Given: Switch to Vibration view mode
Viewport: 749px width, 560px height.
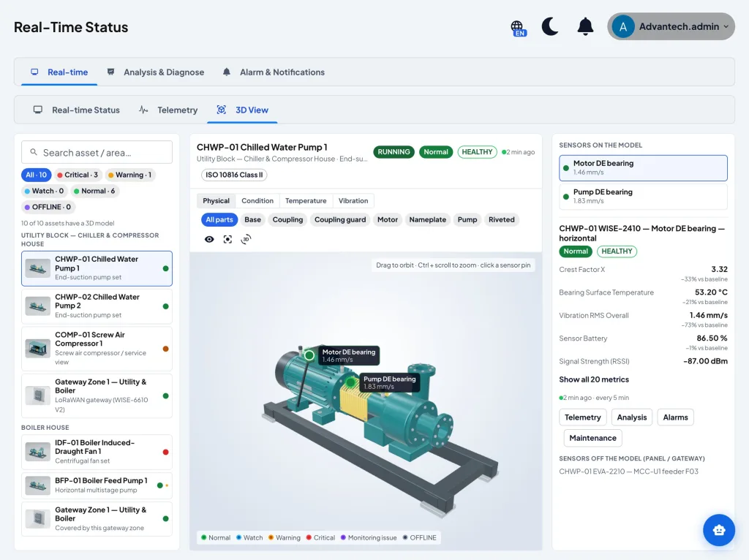Looking at the screenshot, I should pos(353,201).
